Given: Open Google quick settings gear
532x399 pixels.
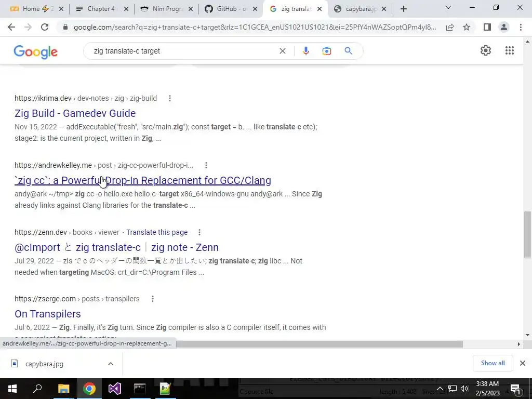Looking at the screenshot, I should (486, 50).
